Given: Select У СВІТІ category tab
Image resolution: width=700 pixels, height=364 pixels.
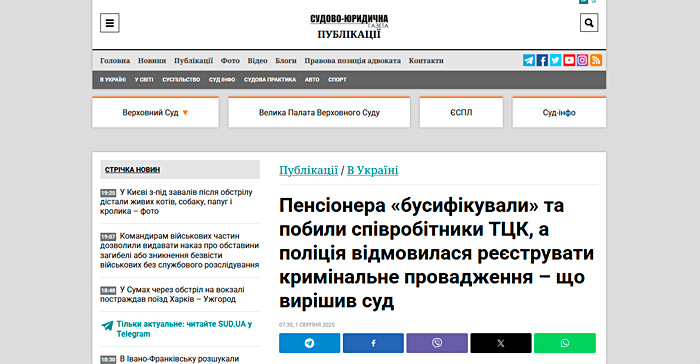Looking at the screenshot, I should point(144,79).
